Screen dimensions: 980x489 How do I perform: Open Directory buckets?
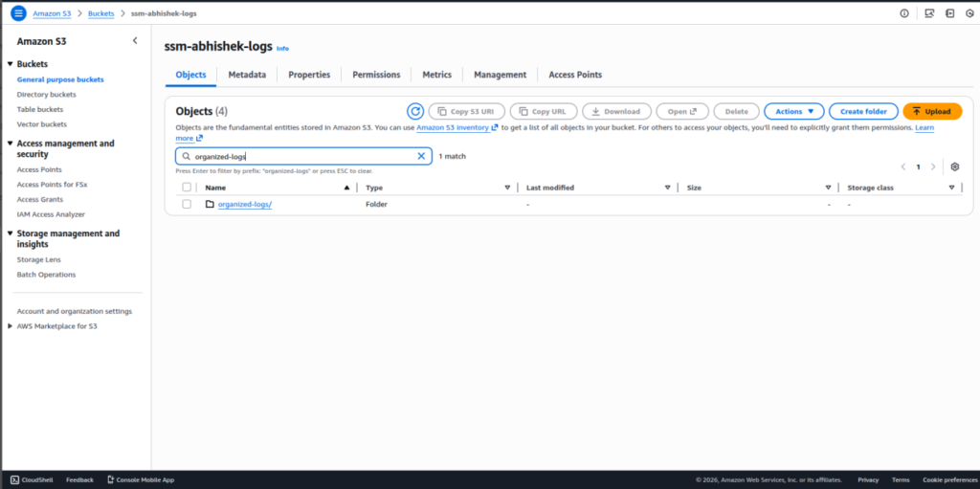(47, 95)
